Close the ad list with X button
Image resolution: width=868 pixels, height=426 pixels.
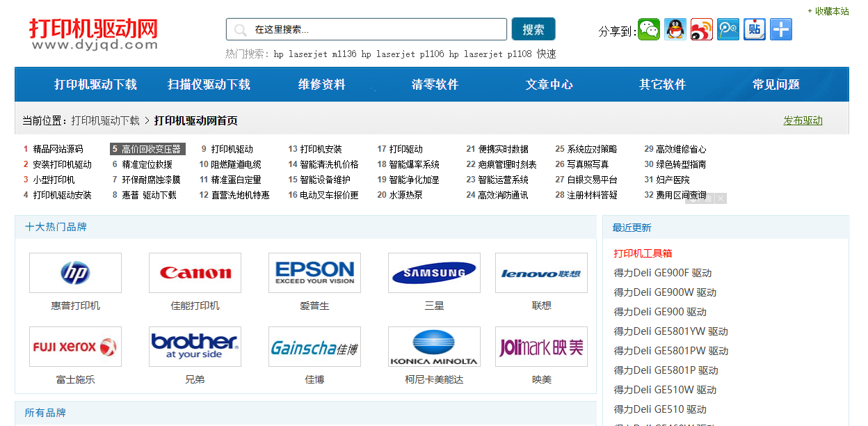[721, 198]
